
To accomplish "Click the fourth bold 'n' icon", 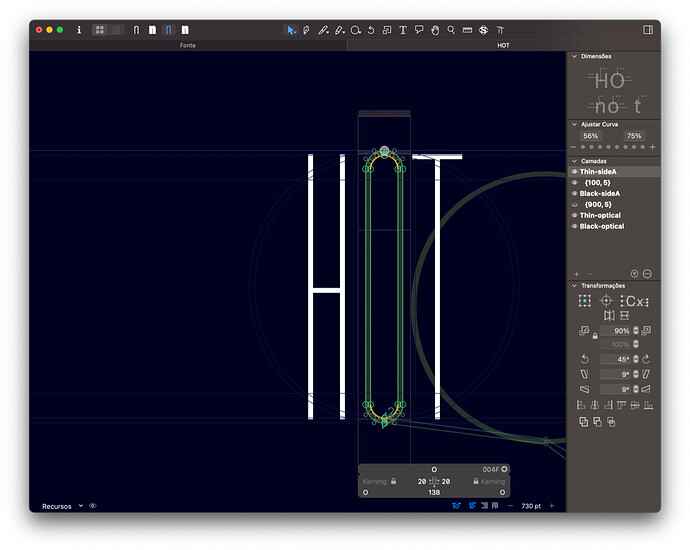I will pos(185,30).
